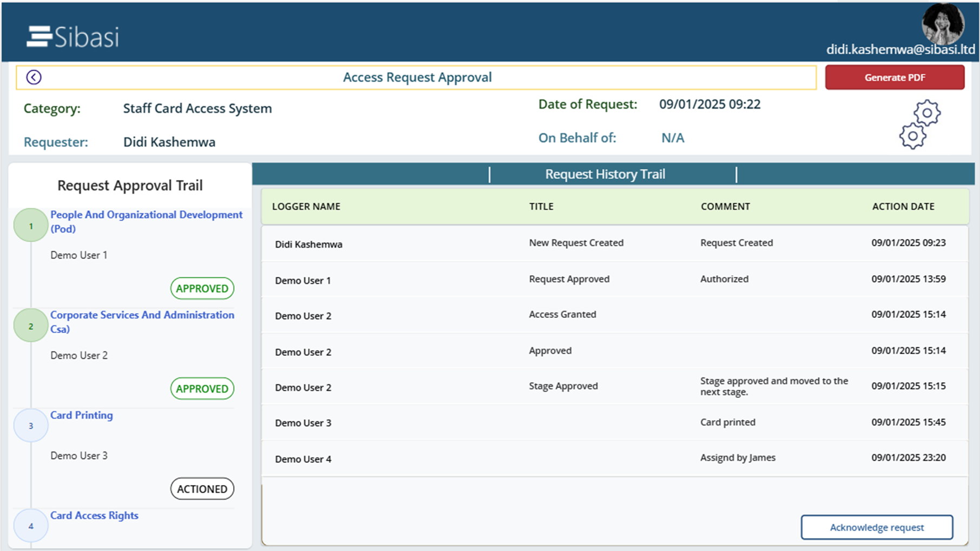This screenshot has height=551, width=980.
Task: Click the Authorized comment cell
Action: [x=724, y=279]
